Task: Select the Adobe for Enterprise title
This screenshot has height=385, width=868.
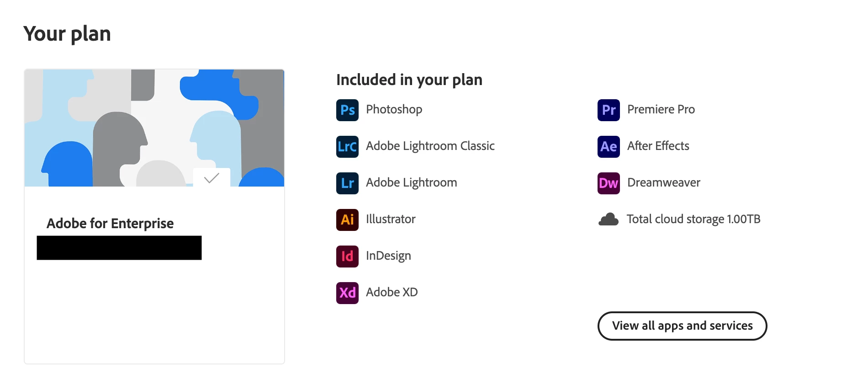Action: (110, 224)
